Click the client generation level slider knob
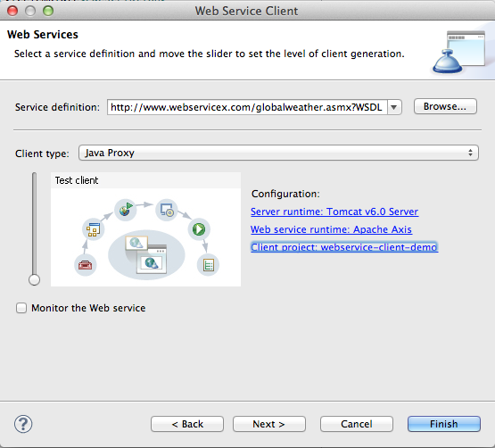The height and width of the screenshot is (448, 495). pos(34,279)
